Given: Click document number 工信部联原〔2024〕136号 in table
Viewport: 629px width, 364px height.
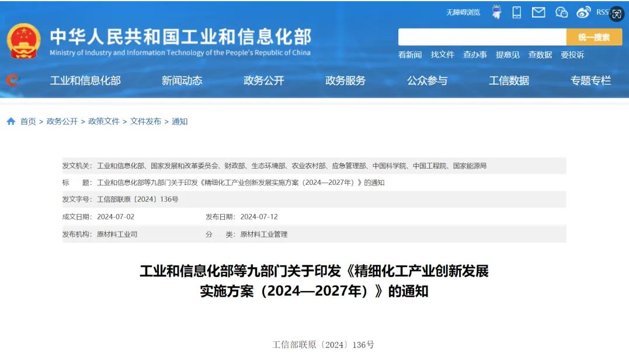Looking at the screenshot, I should click(138, 199).
